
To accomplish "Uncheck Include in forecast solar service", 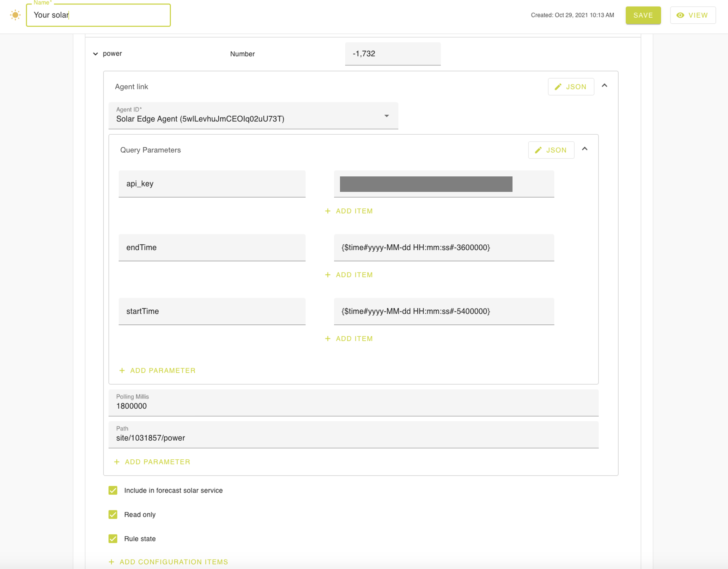I will pos(113,490).
